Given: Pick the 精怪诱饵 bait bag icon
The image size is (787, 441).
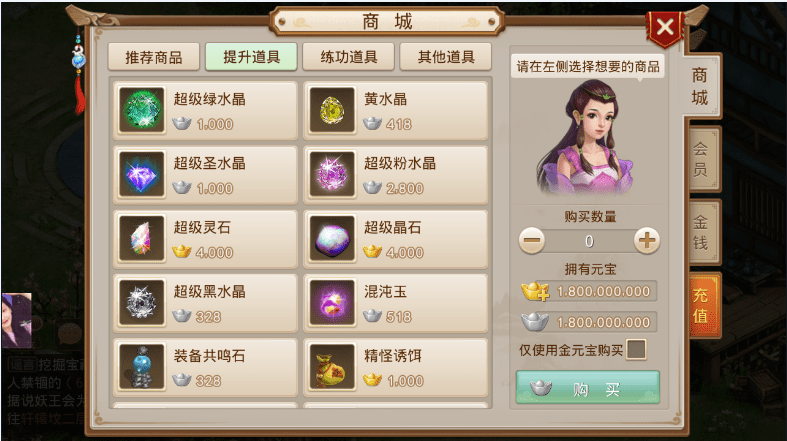Looking at the screenshot, I should 332,367.
